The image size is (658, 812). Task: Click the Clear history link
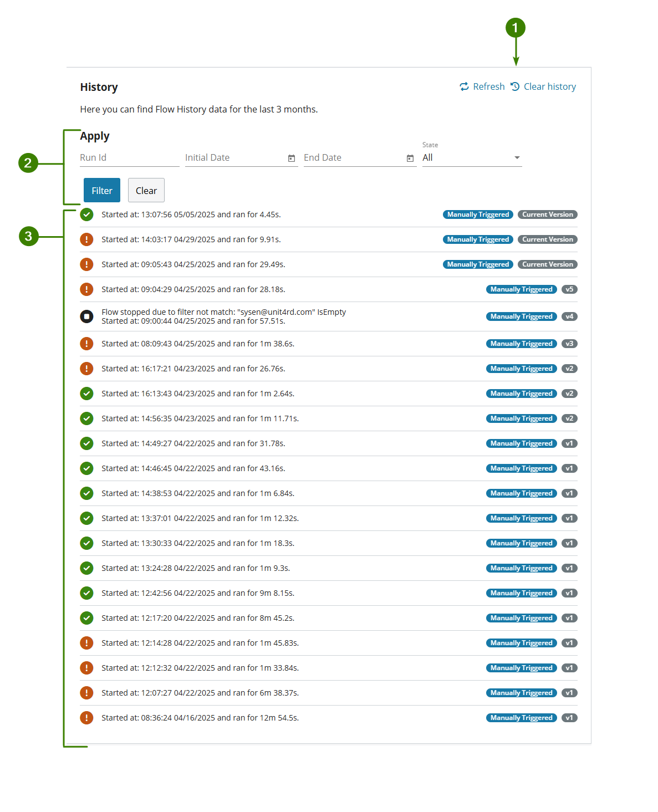point(549,86)
